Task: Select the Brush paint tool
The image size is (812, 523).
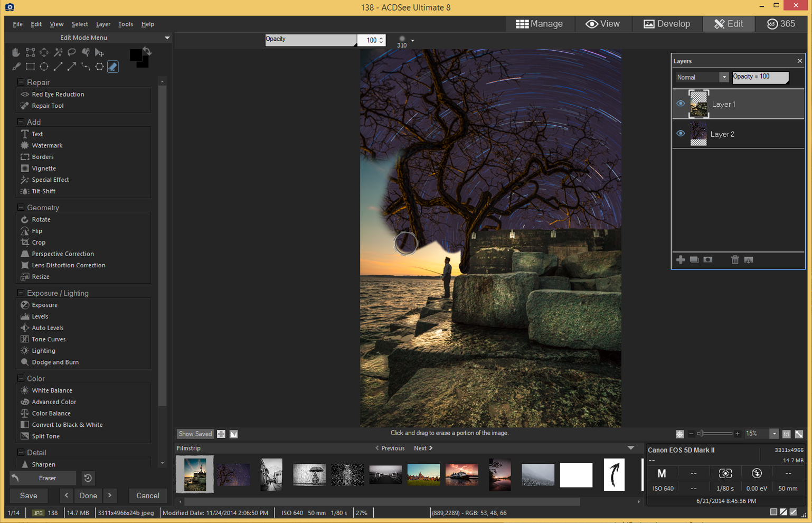Action: (16, 67)
